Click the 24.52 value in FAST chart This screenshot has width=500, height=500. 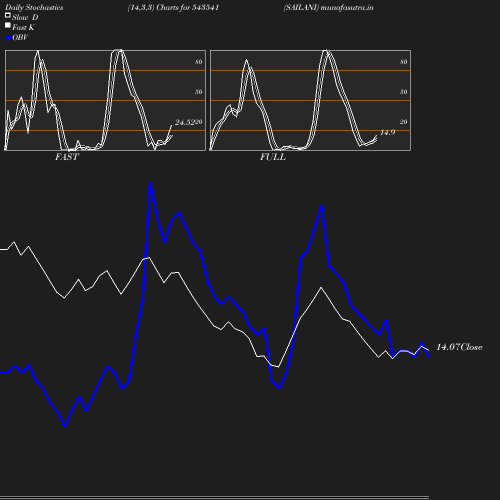click(185, 122)
